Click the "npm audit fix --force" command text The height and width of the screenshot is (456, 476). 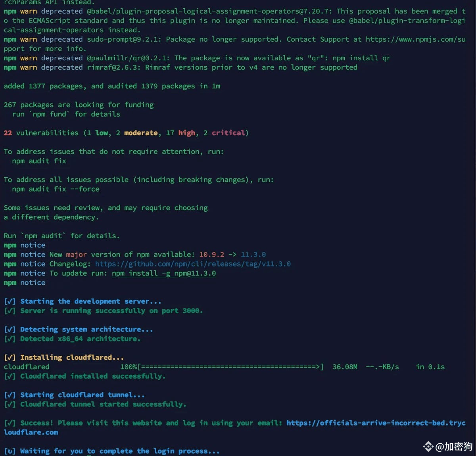56,189
